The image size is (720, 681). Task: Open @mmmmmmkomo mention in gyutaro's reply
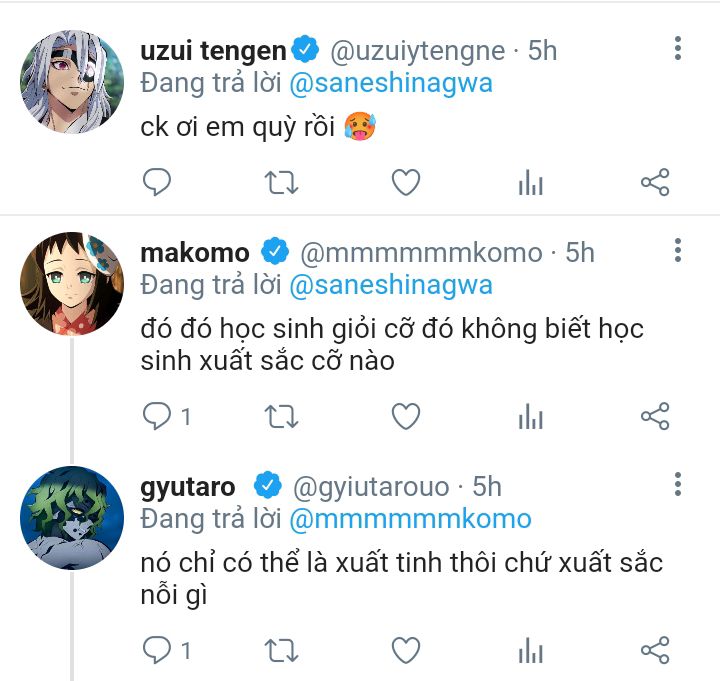click(x=410, y=519)
